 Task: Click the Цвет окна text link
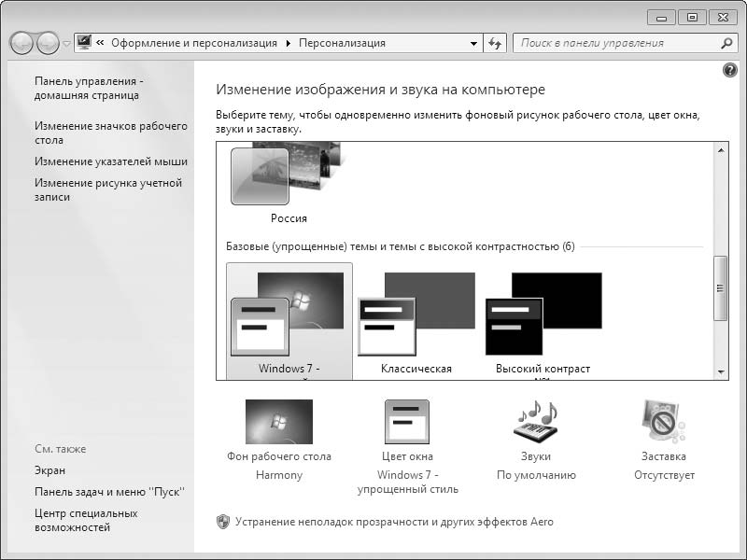pyautogui.click(x=407, y=456)
